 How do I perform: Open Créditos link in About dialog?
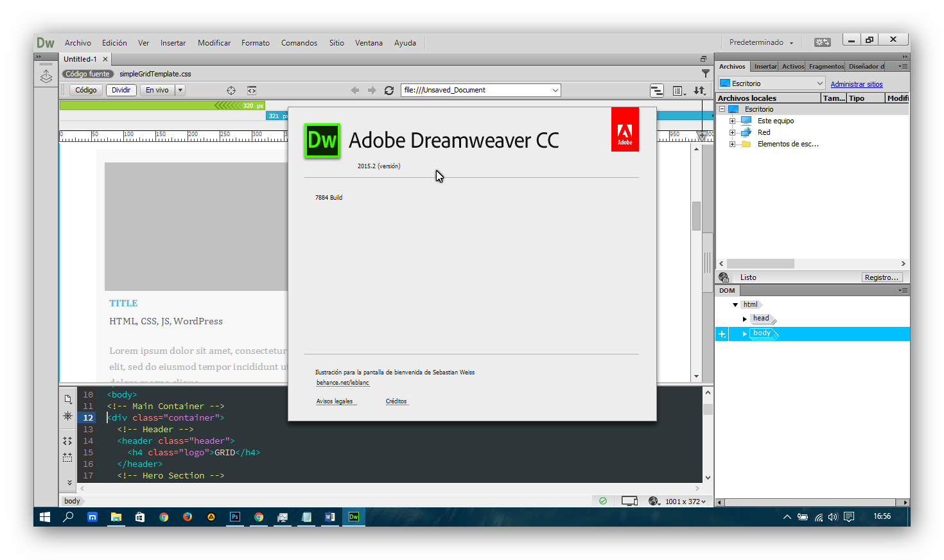[x=396, y=401]
